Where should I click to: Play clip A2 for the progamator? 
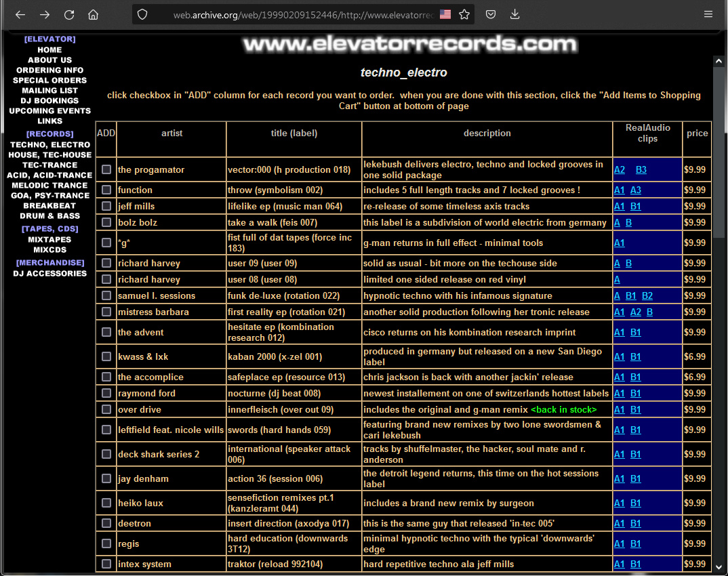click(x=620, y=170)
